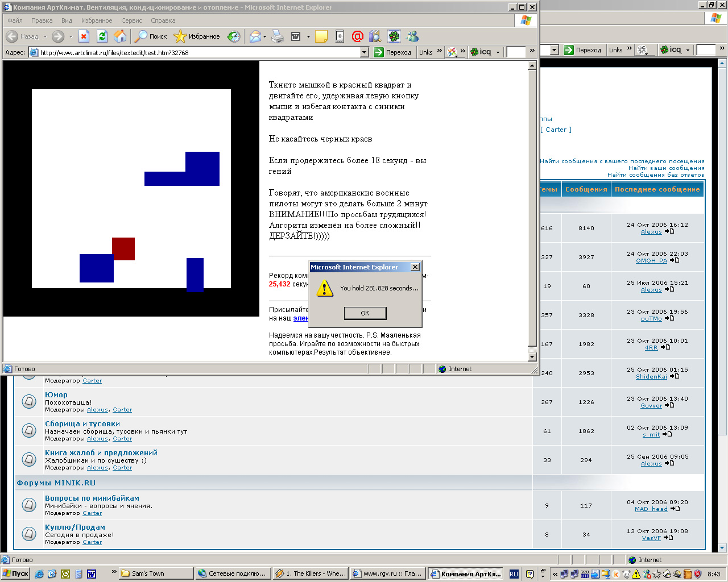The image size is (728, 582).
Task: Open the Mail toolbar icon
Action: [255, 36]
